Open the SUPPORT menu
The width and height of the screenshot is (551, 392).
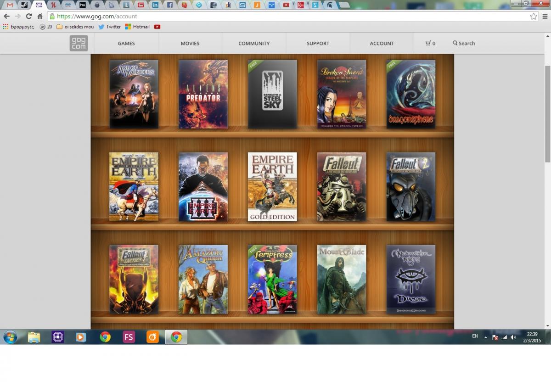coord(318,43)
